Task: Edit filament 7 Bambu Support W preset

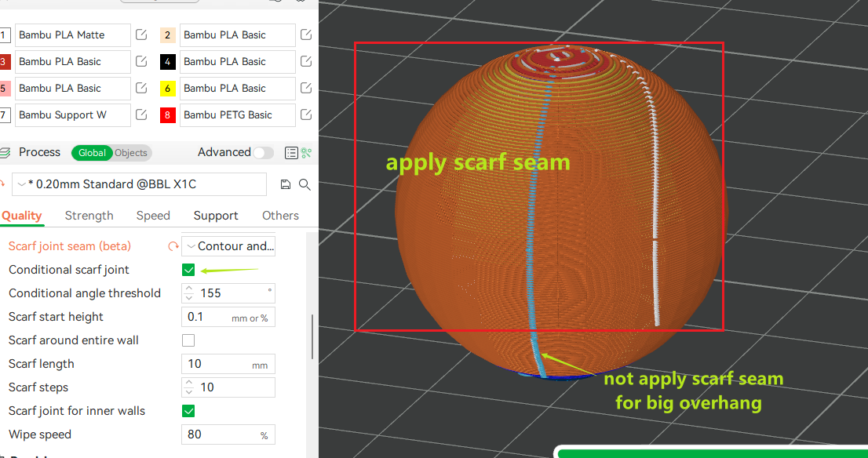Action: point(141,114)
